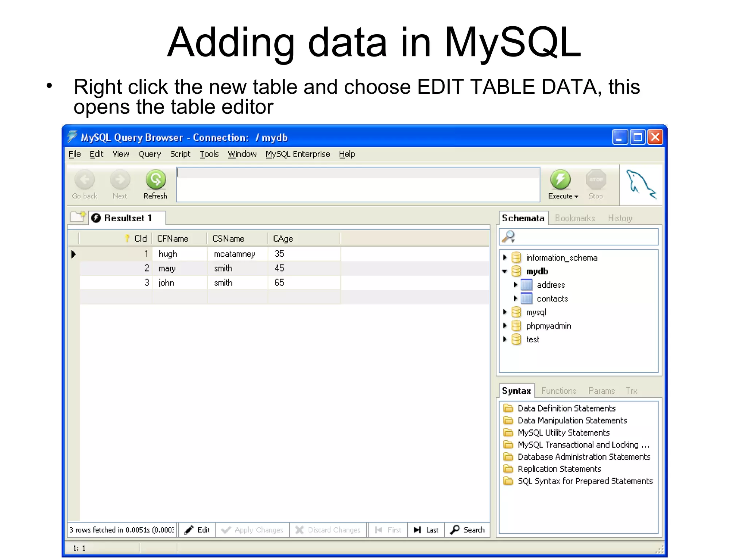Open the MySQL Enterprise menu
The width and height of the screenshot is (747, 560).
298,154
